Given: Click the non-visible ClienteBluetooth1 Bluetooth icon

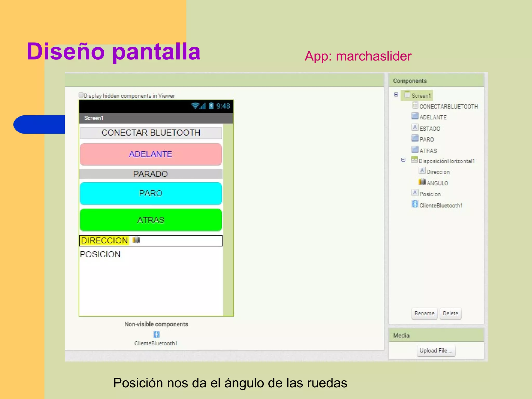Looking at the screenshot, I should 157,334.
